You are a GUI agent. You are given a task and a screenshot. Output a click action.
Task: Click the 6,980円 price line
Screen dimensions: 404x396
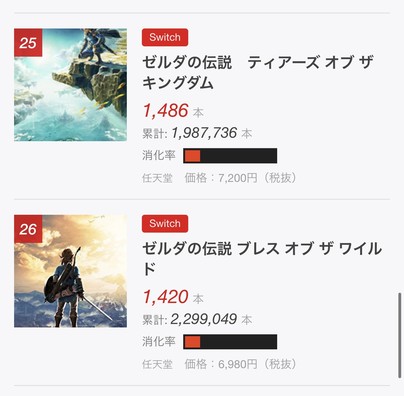(x=240, y=364)
